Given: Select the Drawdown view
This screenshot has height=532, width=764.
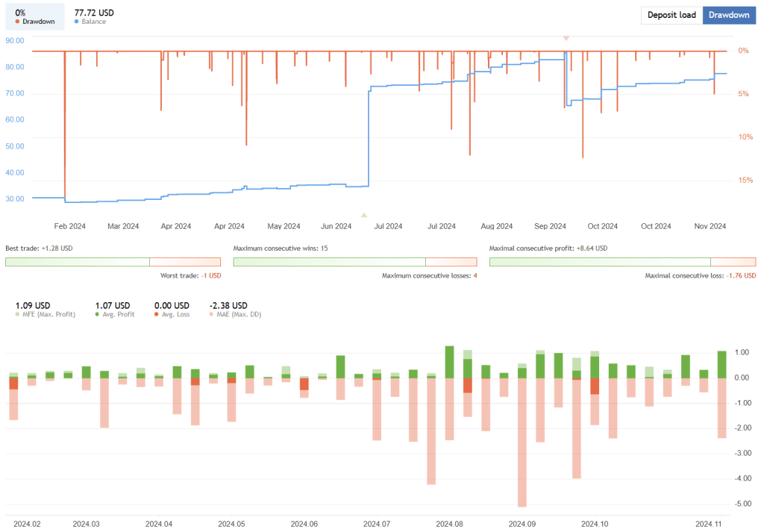Looking at the screenshot, I should 729,15.
